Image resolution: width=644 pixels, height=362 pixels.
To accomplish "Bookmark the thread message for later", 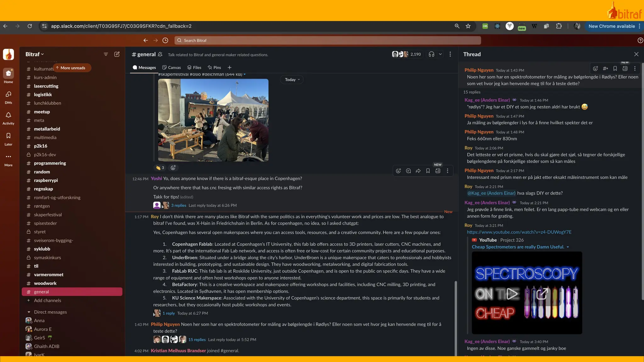I will click(x=615, y=69).
